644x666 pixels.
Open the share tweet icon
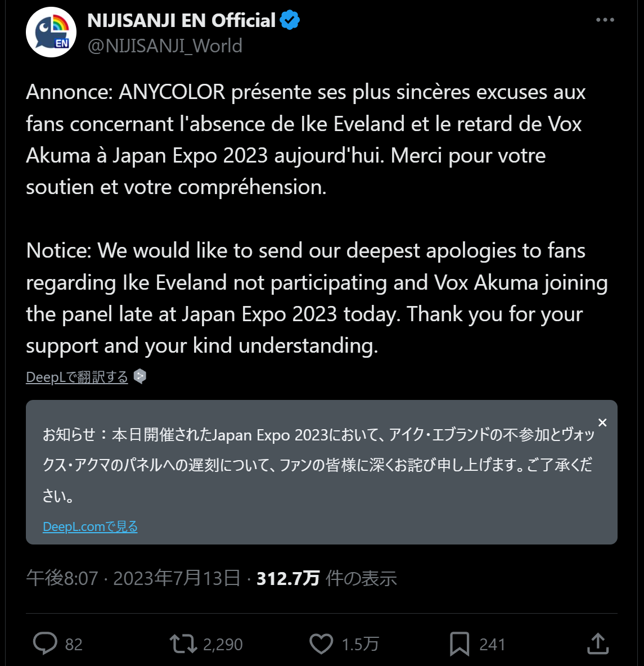click(598, 643)
